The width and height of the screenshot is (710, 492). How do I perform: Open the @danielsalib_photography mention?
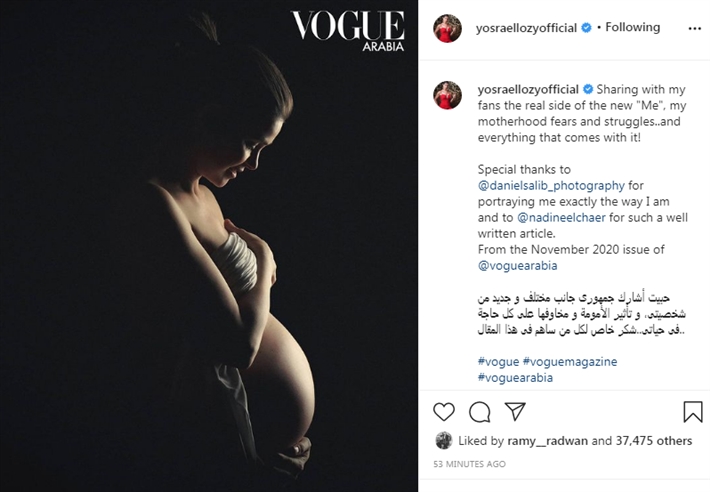(551, 186)
